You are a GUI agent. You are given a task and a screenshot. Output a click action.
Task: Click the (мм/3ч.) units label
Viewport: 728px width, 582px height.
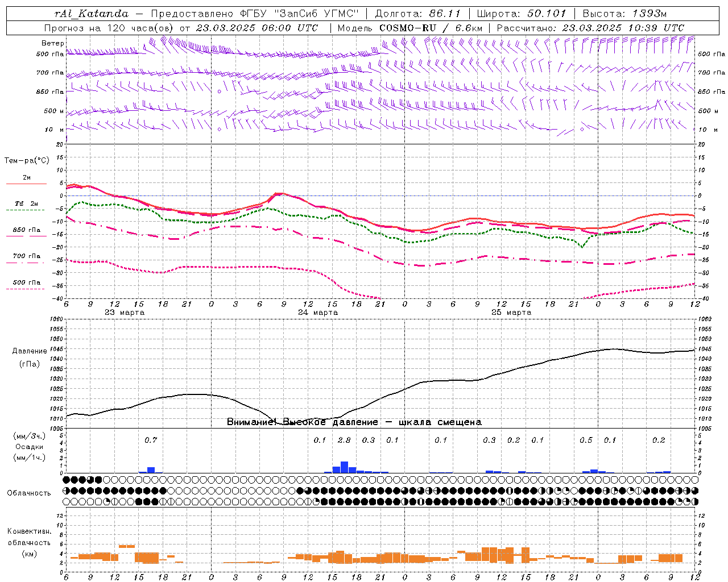(30, 436)
